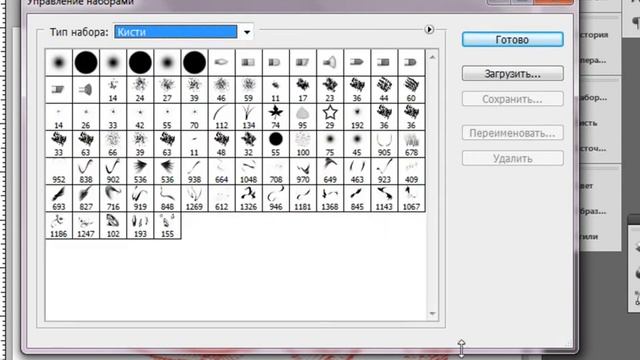
Task: Open the preset manager flyout menu arrow
Action: (x=429, y=29)
